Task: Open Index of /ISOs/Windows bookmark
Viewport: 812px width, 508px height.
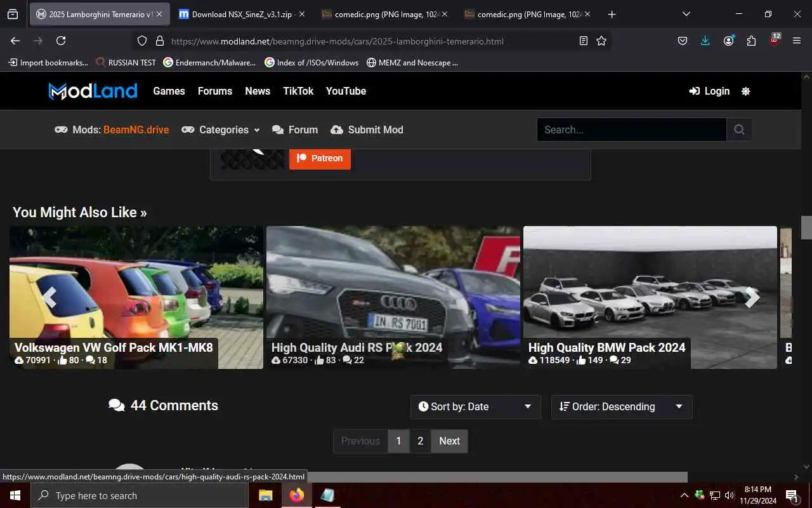Action: 311,62
